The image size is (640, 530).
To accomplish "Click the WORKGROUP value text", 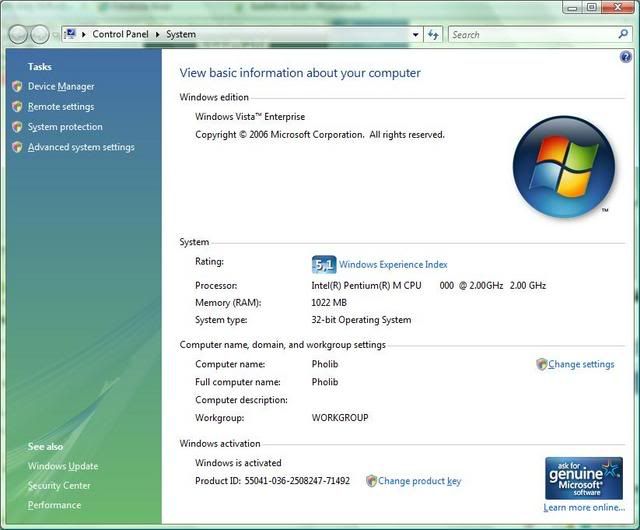I will (340, 418).
